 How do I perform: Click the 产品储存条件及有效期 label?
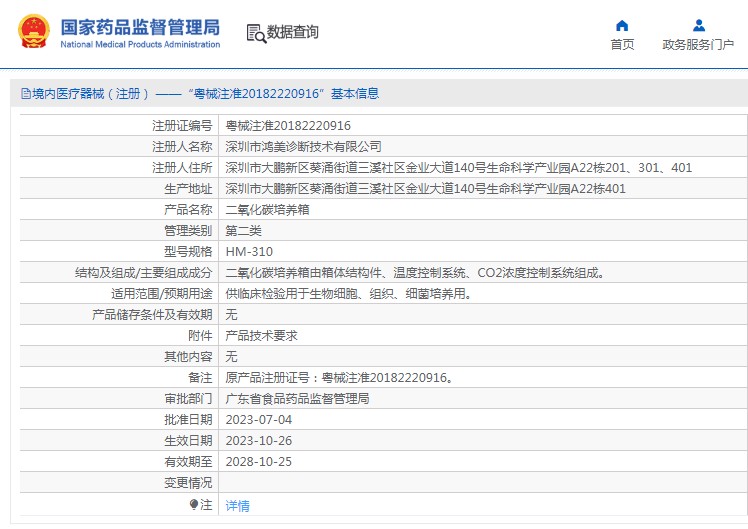[x=152, y=314]
